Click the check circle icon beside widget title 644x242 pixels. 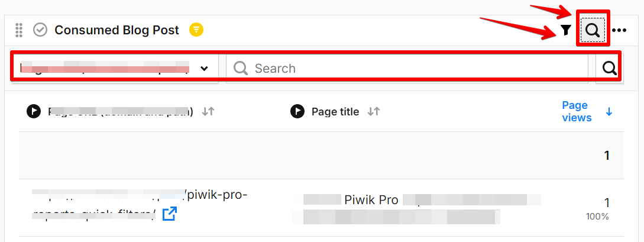point(40,30)
